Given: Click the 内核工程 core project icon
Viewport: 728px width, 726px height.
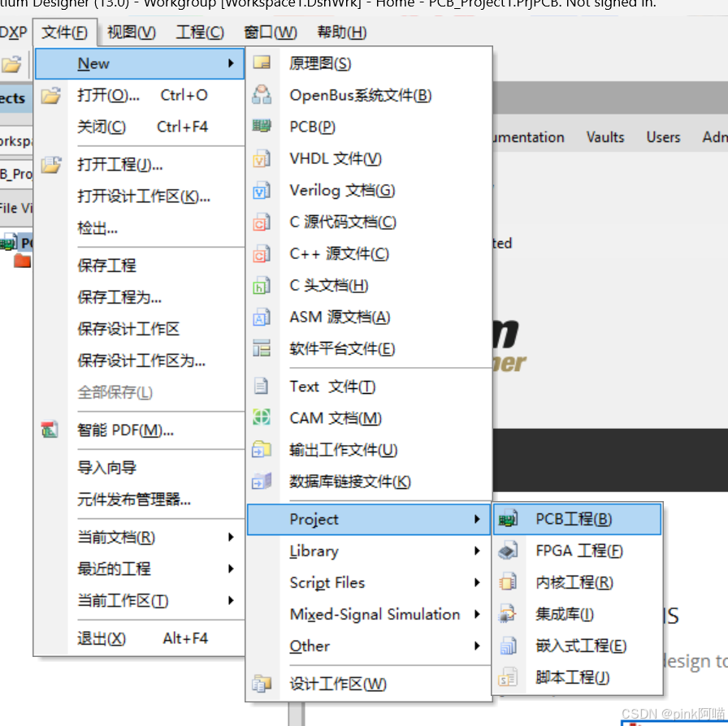Looking at the screenshot, I should (508, 582).
